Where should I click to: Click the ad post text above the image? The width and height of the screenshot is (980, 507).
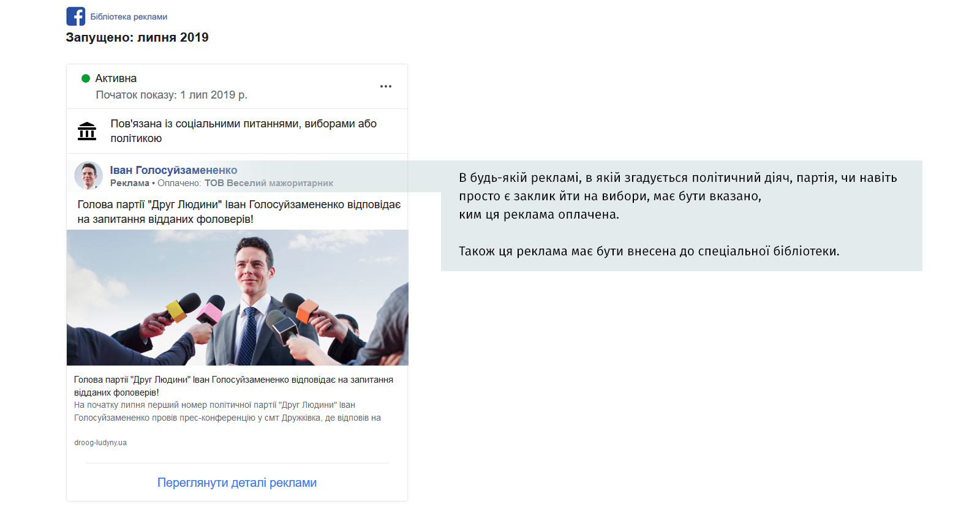pos(239,212)
